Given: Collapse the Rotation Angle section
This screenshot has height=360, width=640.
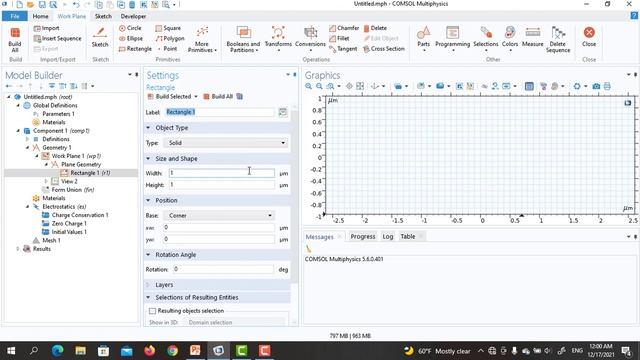Looking at the screenshot, I should click(148, 255).
